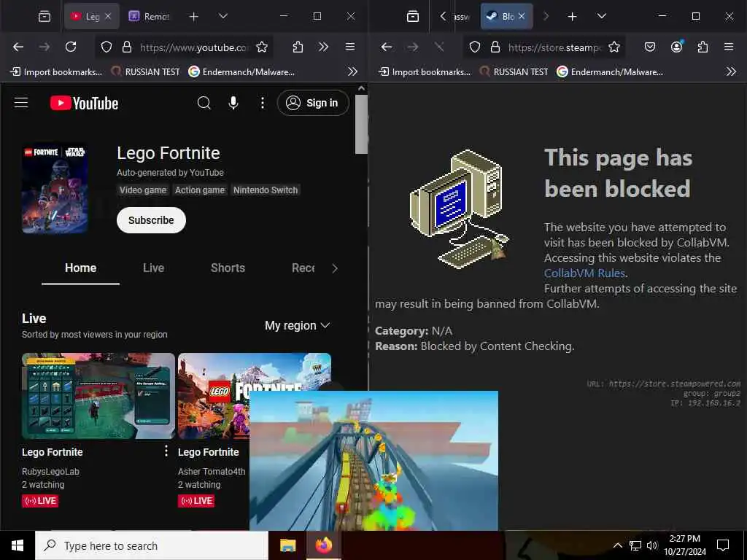Open Asher Tomato4th Lego Fortnite stream thumbnail

214,396
